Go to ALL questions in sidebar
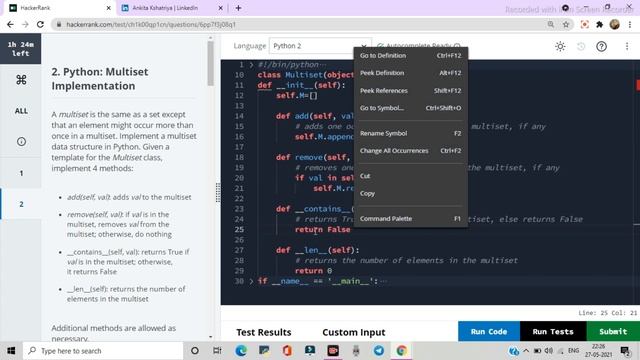The image size is (640, 360). (21, 111)
